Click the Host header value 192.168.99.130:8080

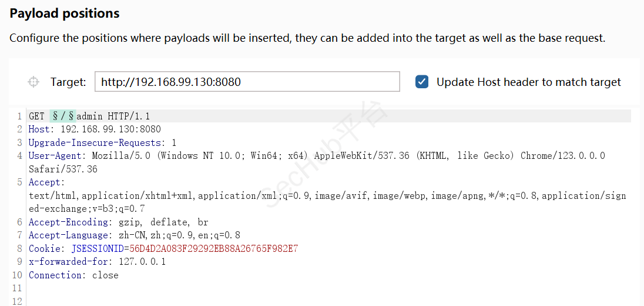tap(110, 129)
